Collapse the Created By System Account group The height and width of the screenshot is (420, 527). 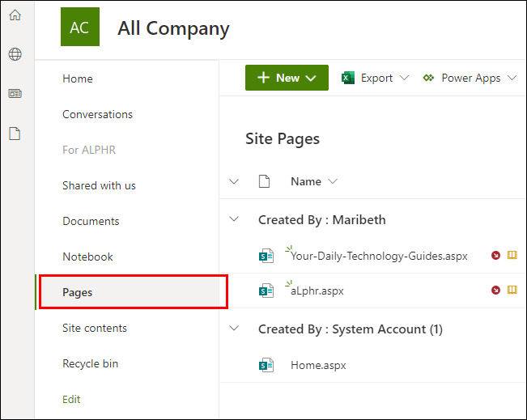(235, 329)
